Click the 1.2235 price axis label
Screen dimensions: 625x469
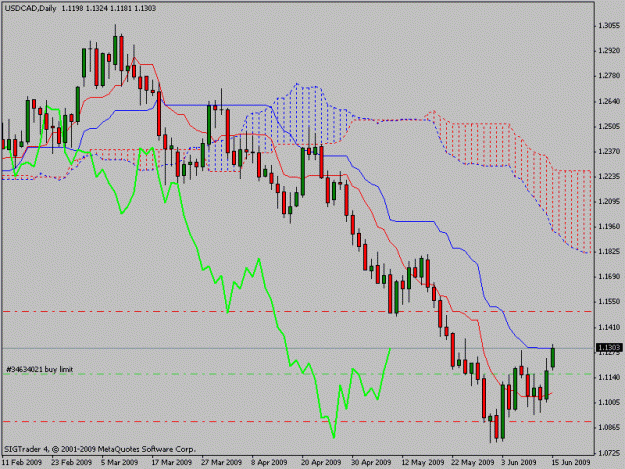point(609,176)
